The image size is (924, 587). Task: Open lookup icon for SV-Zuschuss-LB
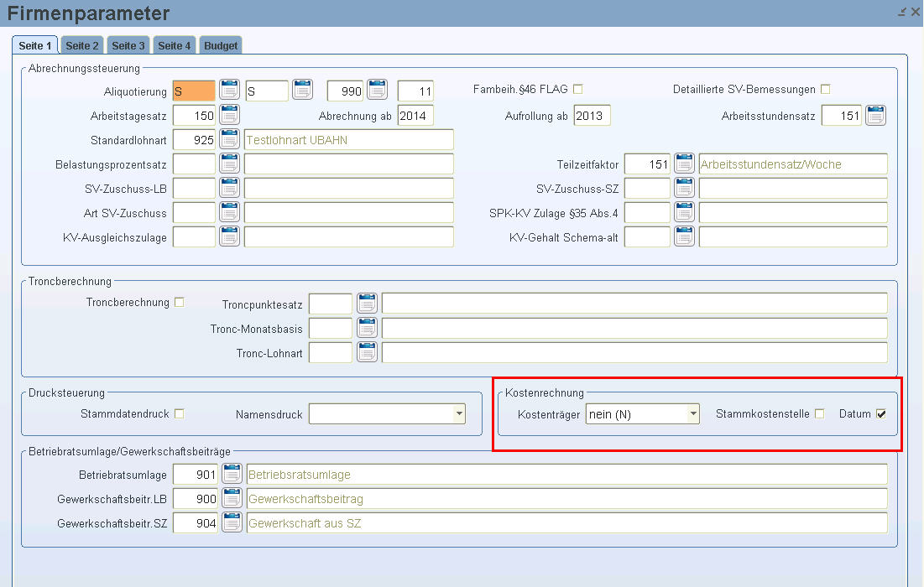229,189
